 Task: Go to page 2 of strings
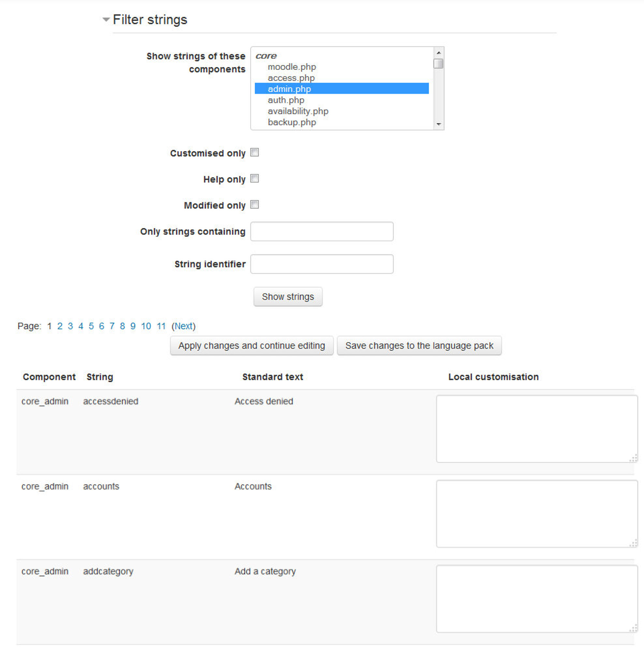click(x=60, y=326)
